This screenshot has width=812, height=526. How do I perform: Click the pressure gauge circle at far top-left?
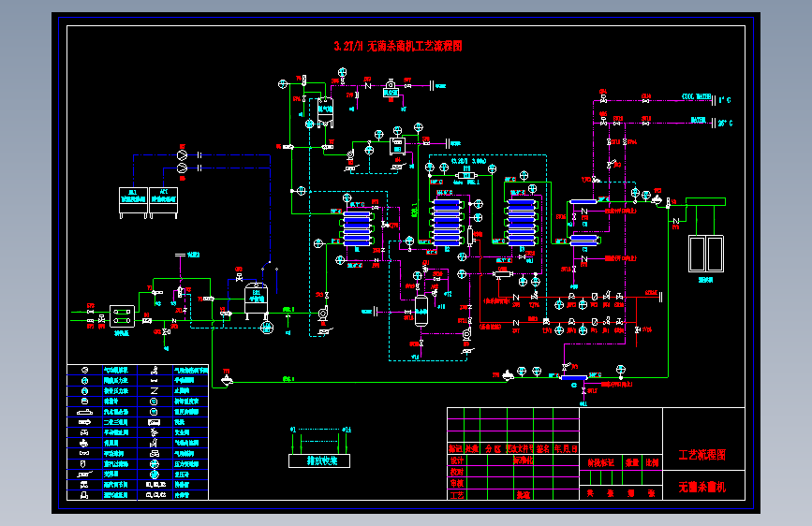[283, 84]
